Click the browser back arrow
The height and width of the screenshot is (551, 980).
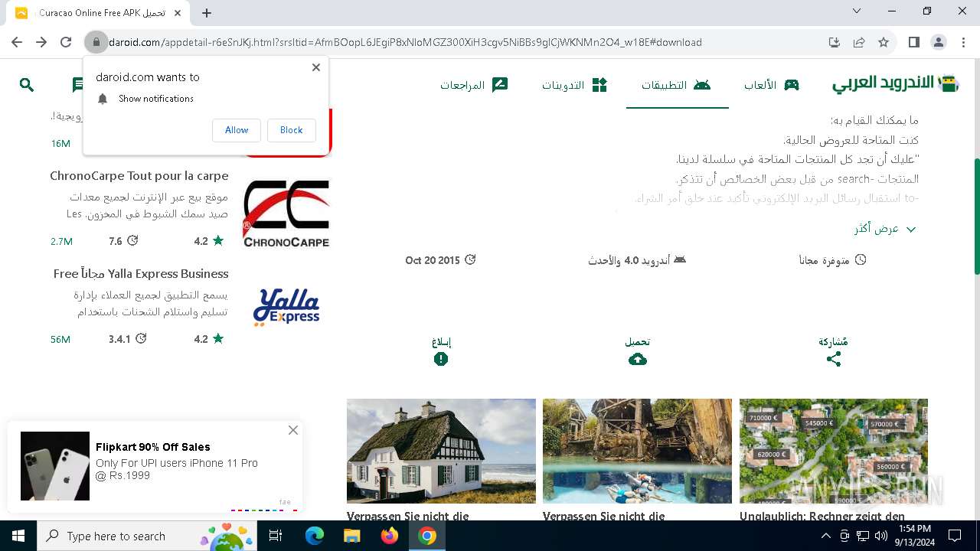click(x=17, y=42)
